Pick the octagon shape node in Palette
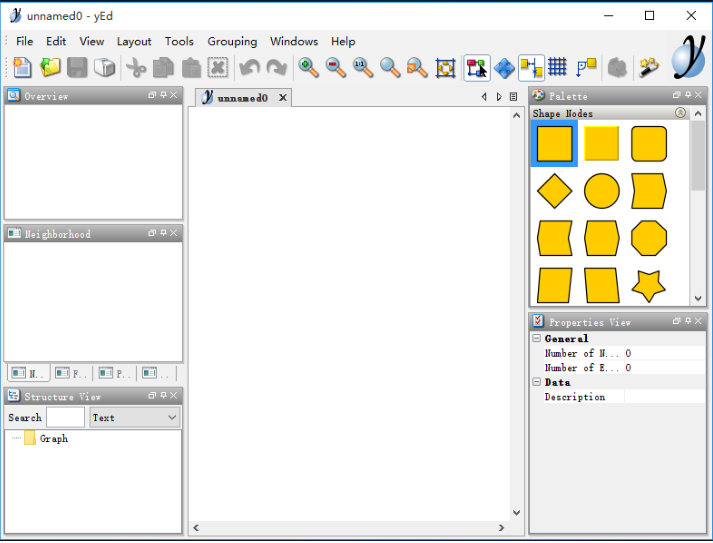Viewport: 713px width, 543px height. tap(649, 238)
